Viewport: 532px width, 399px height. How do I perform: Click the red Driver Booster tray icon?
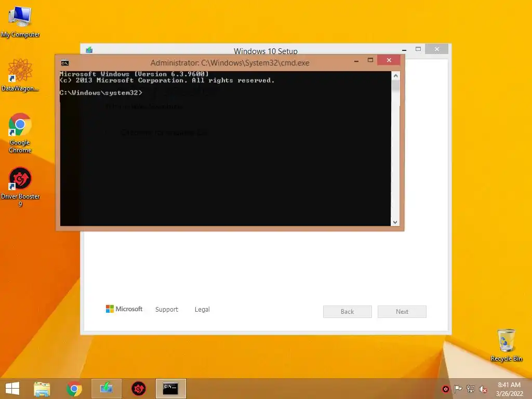coord(445,389)
